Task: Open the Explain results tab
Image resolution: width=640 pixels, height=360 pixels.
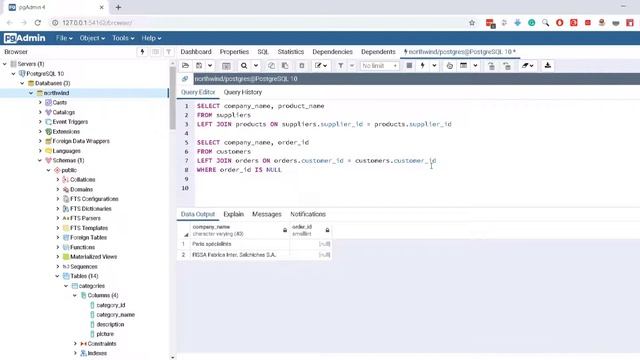Action: [233, 214]
